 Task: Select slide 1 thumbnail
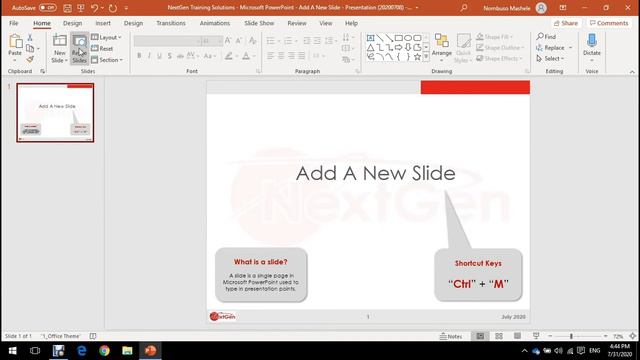pos(55,113)
